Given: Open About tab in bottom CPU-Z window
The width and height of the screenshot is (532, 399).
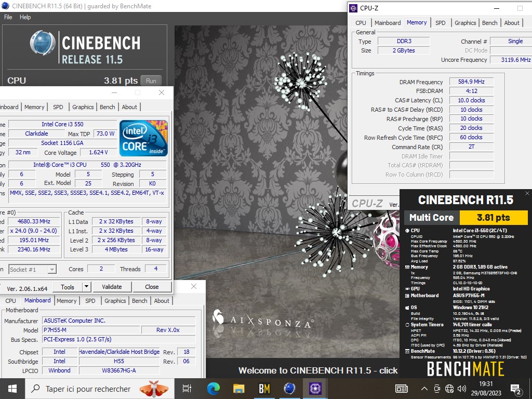Looking at the screenshot, I should pyautogui.click(x=162, y=301).
